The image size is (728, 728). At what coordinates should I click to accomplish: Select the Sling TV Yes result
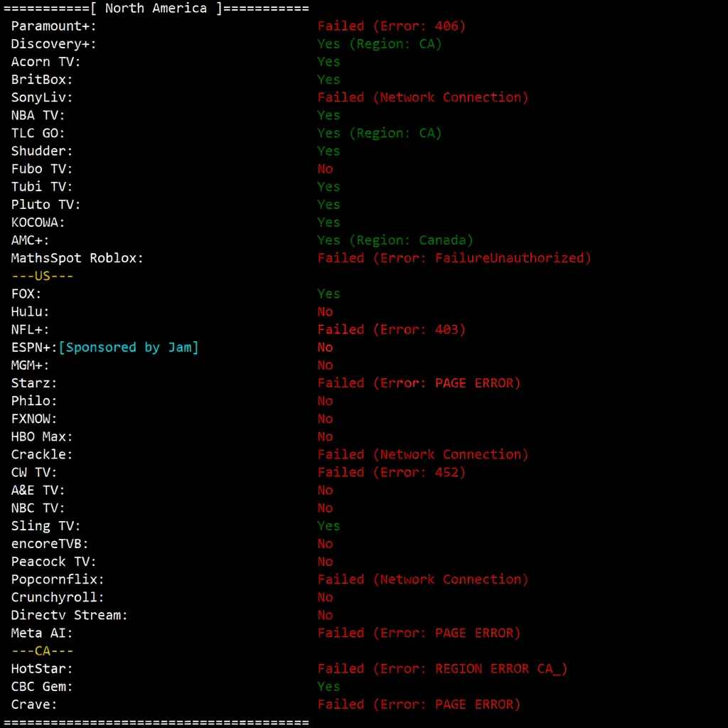[328, 525]
